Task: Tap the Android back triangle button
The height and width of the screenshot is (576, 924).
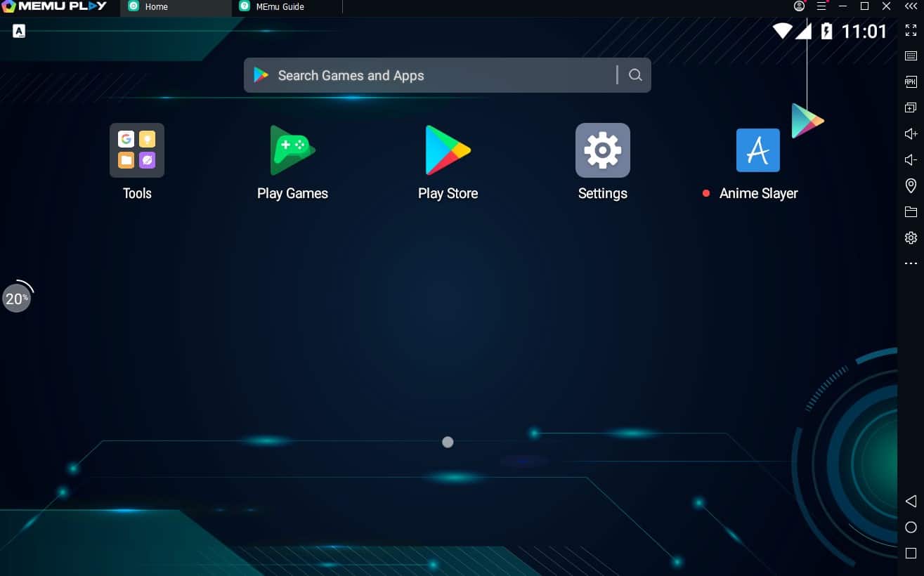Action: (911, 501)
